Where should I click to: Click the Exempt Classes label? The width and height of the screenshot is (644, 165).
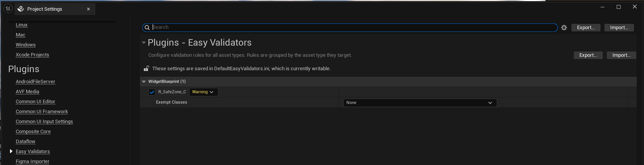171,102
